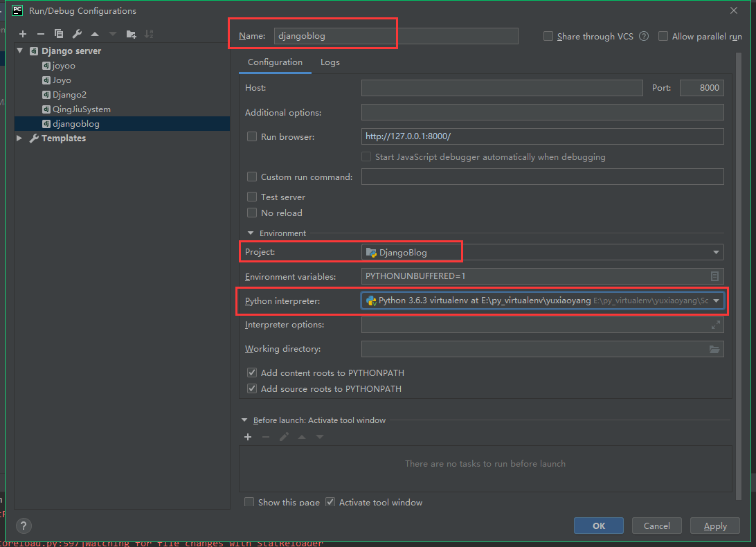
Task: Click the OK button
Action: (x=598, y=526)
